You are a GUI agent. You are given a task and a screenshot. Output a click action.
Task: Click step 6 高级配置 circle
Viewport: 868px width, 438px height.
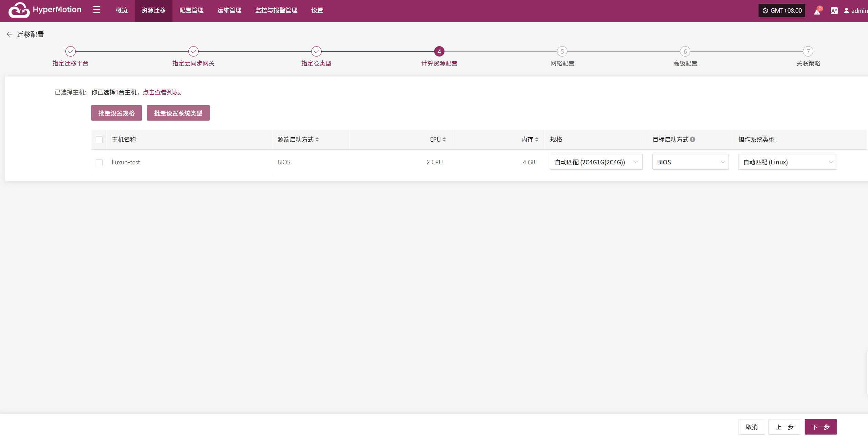685,51
